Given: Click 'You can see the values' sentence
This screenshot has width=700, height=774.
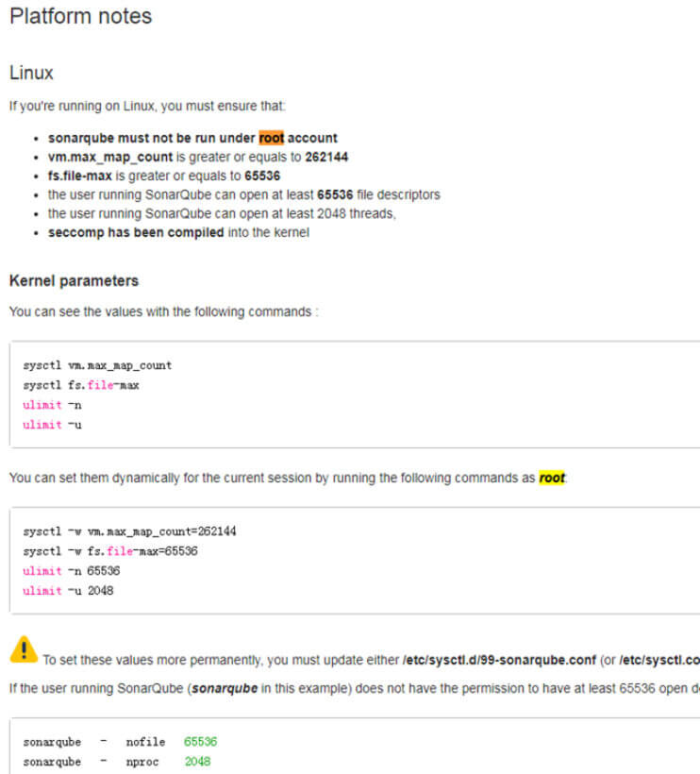Looking at the screenshot, I should pos(164,312).
